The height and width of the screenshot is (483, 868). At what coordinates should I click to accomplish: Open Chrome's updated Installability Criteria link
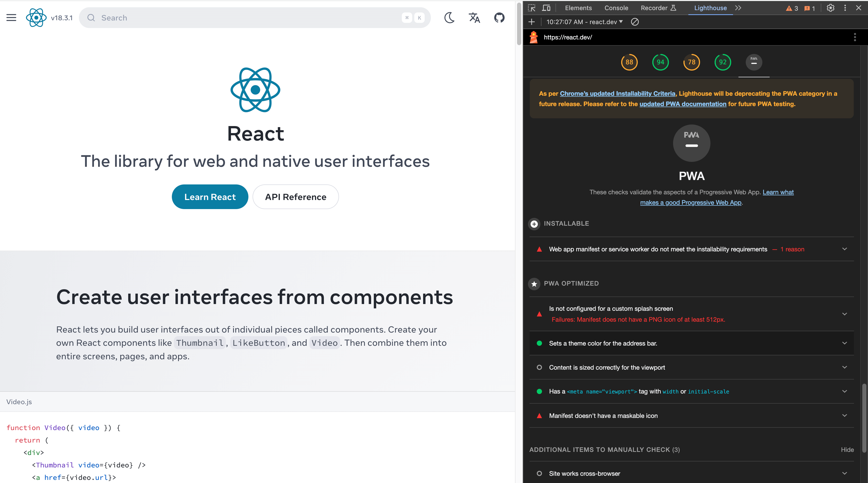pyautogui.click(x=618, y=94)
